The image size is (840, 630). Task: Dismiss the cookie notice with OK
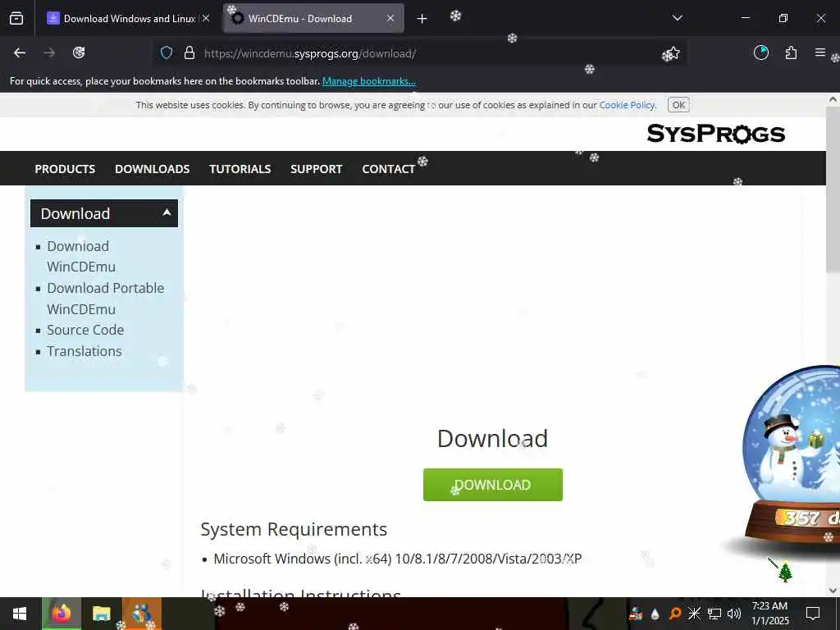coord(678,105)
